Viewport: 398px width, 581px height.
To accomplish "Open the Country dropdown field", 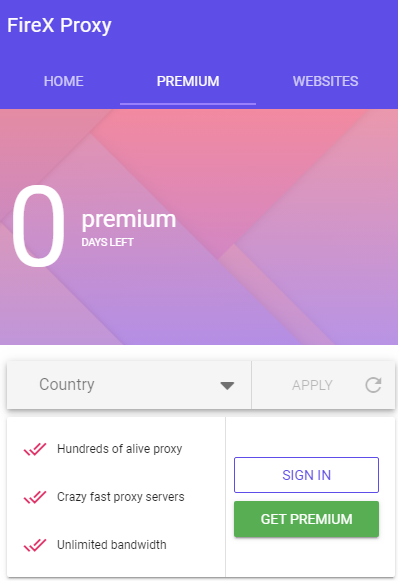I will (x=129, y=385).
